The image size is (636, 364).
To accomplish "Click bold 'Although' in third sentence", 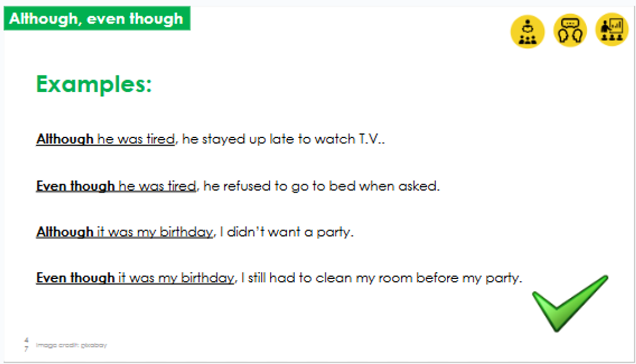I will coord(65,232).
